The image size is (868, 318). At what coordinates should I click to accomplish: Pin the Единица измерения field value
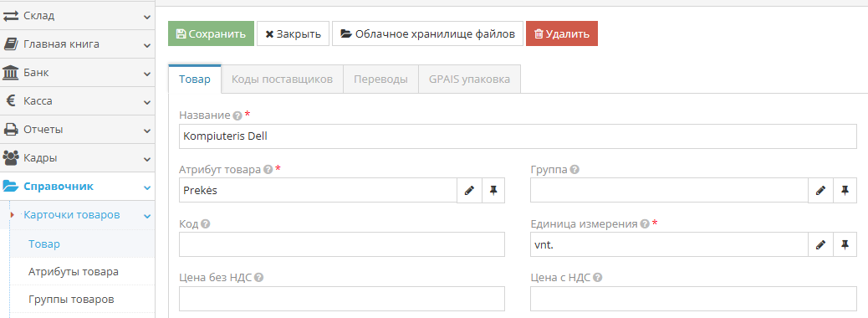point(845,245)
